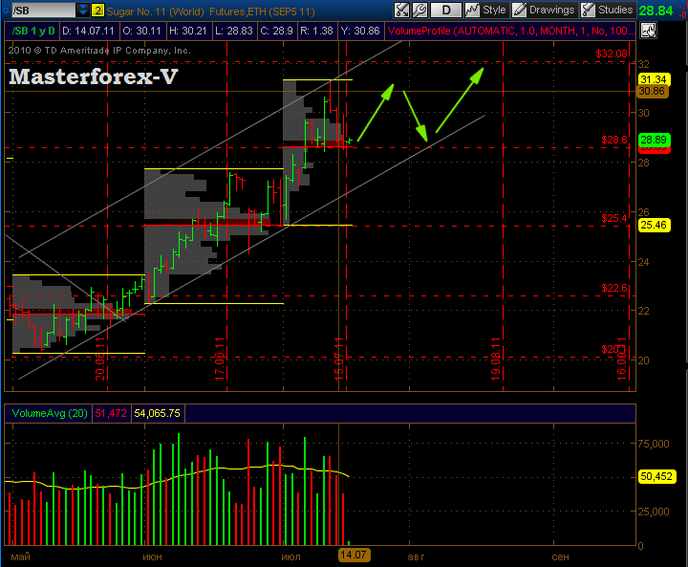The image size is (688, 567).
Task: Click the Y: 30.86 cursor value
Action: (360, 31)
